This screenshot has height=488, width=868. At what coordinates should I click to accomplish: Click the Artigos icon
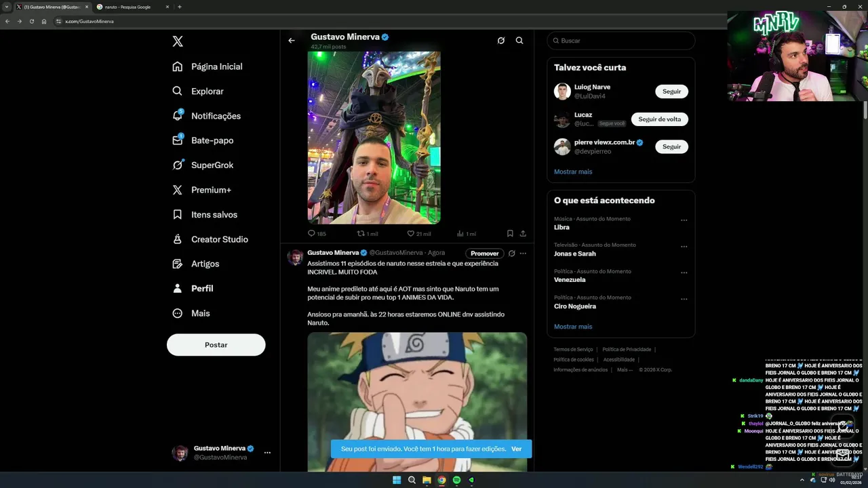point(178,264)
